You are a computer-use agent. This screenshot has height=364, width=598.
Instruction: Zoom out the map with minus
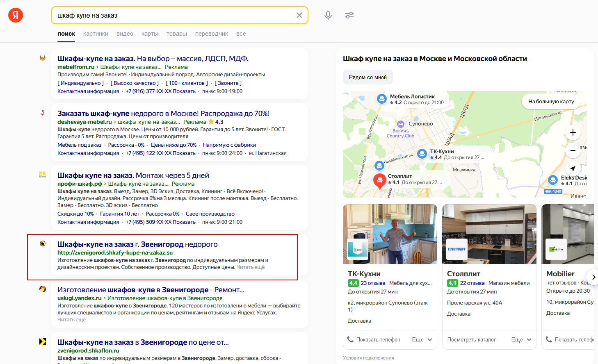573,150
